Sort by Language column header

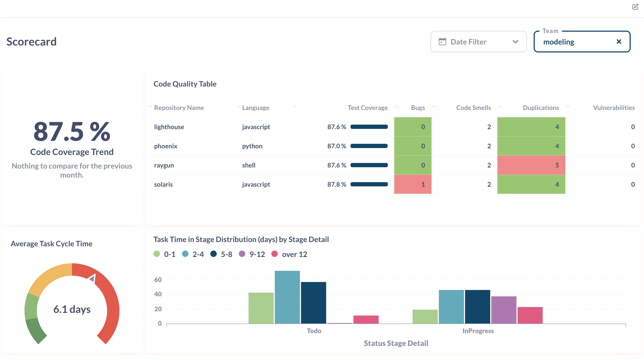[x=255, y=108]
